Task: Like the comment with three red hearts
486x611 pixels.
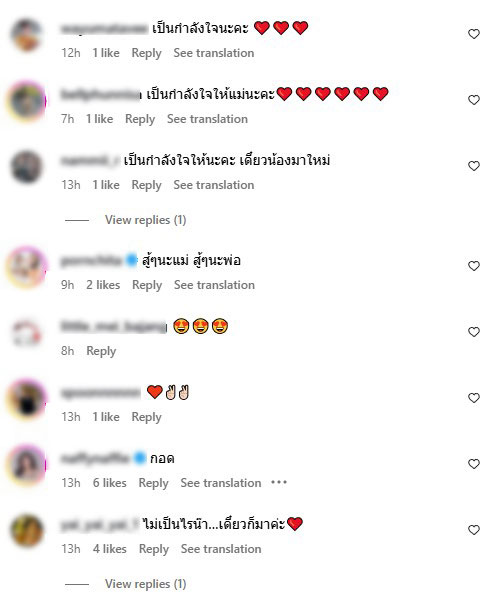Action: point(474,34)
